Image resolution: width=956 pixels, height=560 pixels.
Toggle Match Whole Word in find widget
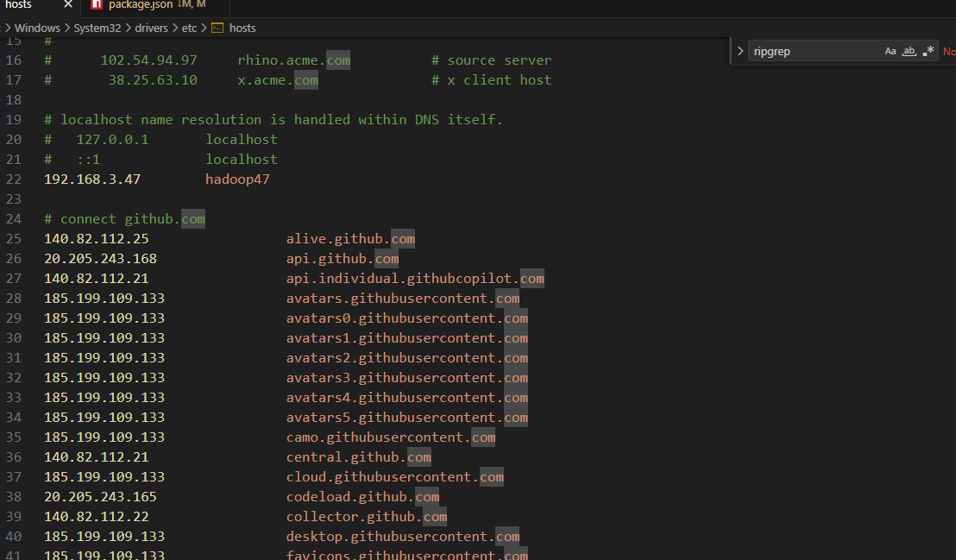coord(909,51)
